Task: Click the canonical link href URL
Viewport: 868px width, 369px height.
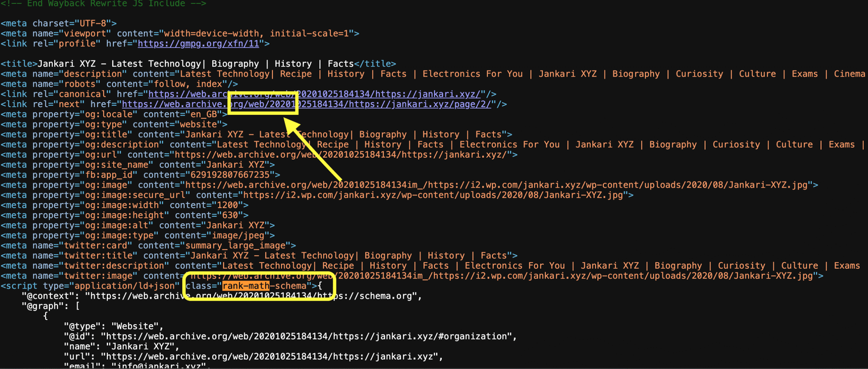Action: pyautogui.click(x=315, y=94)
